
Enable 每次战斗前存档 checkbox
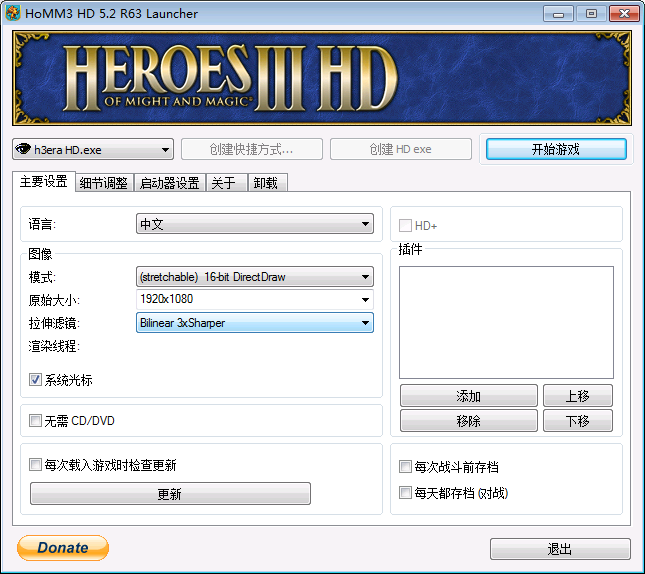click(405, 467)
